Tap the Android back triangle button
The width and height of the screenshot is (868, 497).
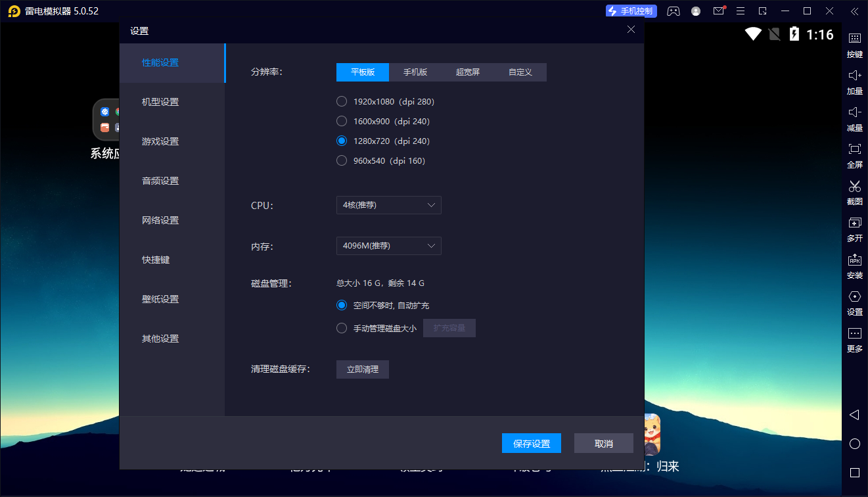[854, 415]
